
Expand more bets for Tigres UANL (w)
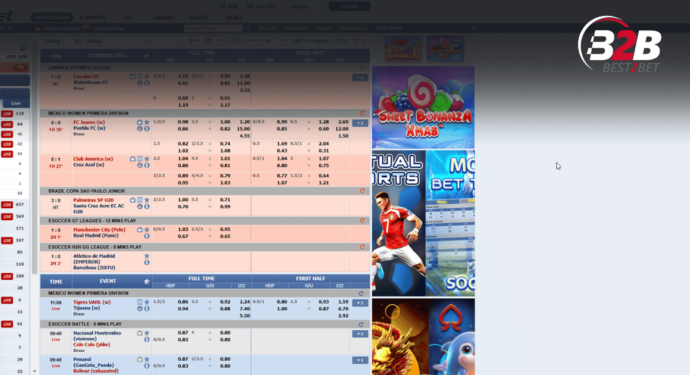pyautogui.click(x=360, y=303)
